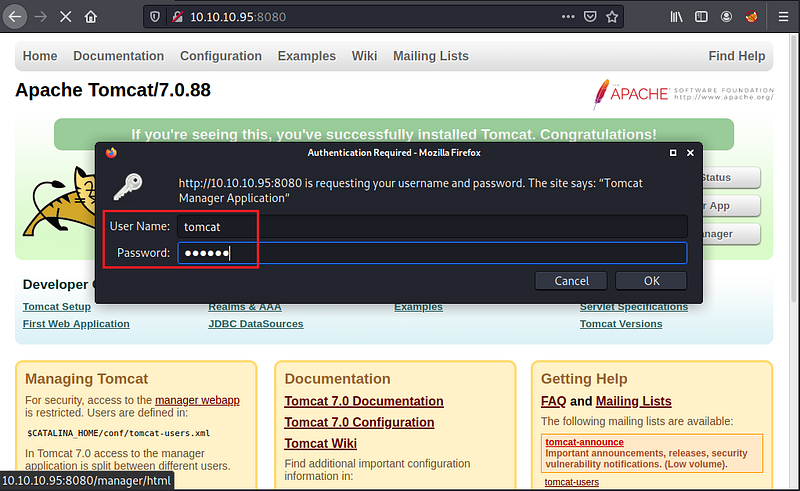
Task: Open the tomcat-users link
Action: pyautogui.click(x=571, y=482)
